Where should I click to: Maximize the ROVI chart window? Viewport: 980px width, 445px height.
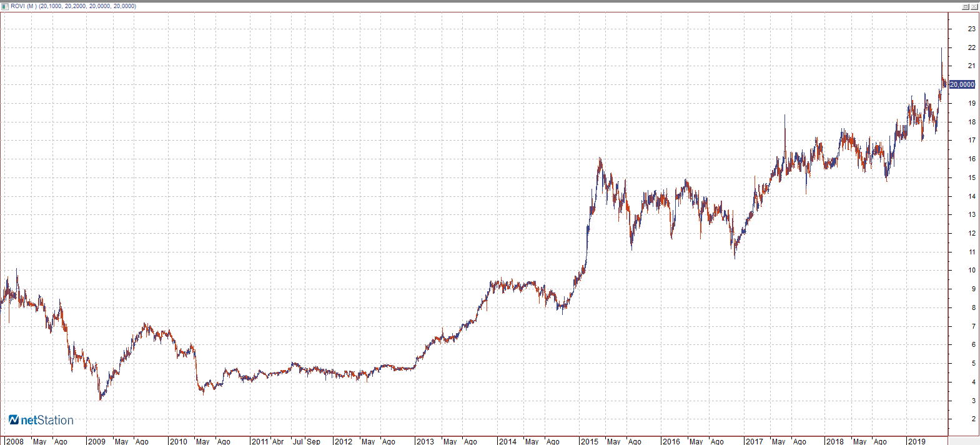(965, 6)
